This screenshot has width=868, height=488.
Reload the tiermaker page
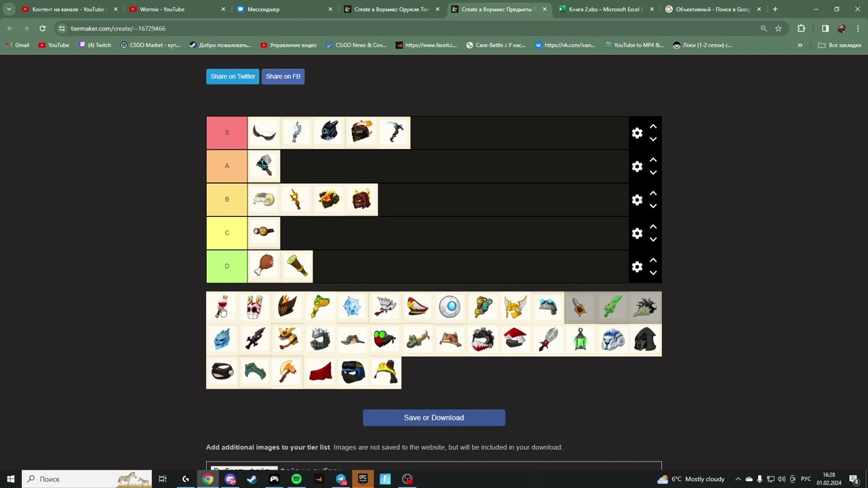(x=42, y=28)
